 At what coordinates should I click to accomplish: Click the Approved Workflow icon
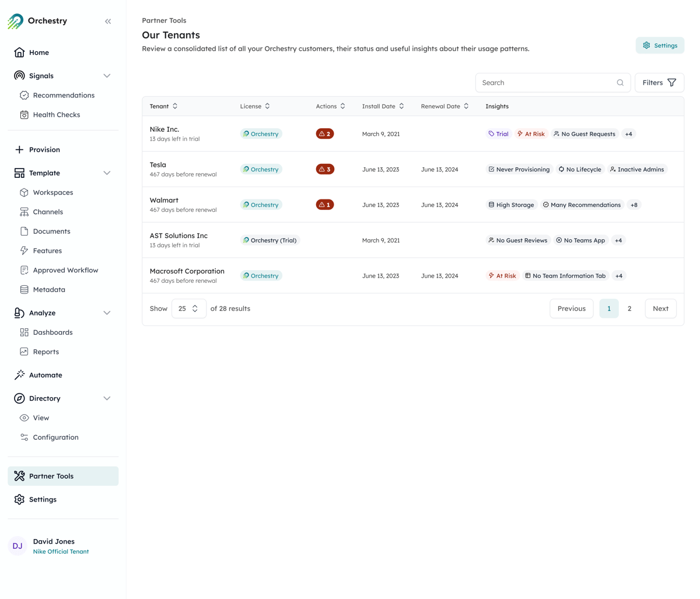24,270
